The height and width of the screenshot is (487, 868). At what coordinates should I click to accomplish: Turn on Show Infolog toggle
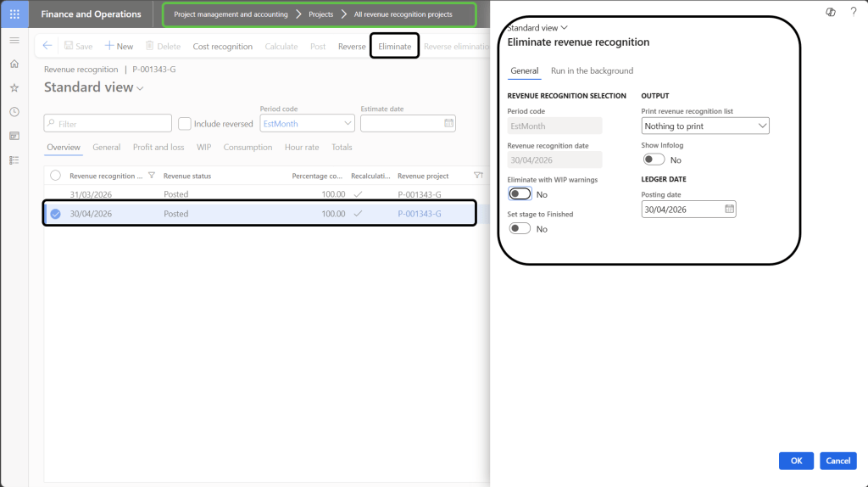654,160
